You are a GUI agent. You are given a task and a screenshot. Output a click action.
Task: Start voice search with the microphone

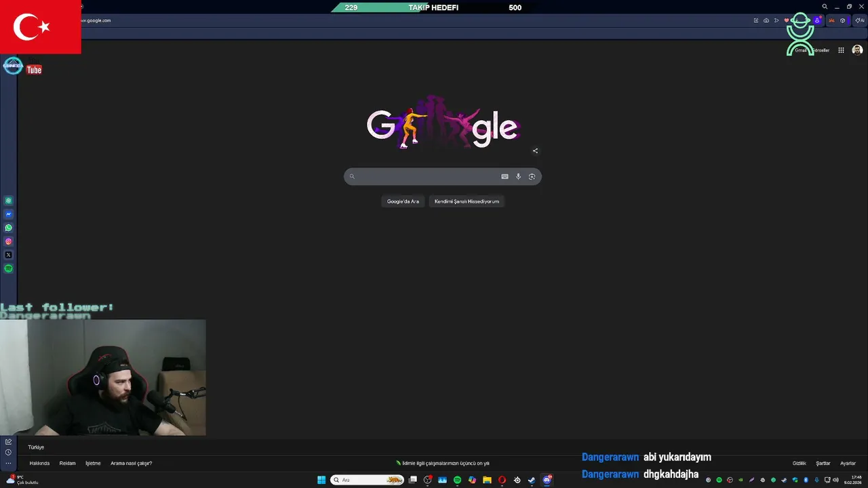[x=518, y=176]
